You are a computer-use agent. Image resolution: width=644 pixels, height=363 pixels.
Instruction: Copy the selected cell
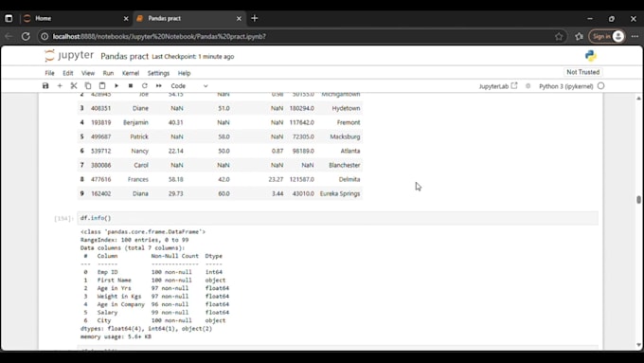88,86
